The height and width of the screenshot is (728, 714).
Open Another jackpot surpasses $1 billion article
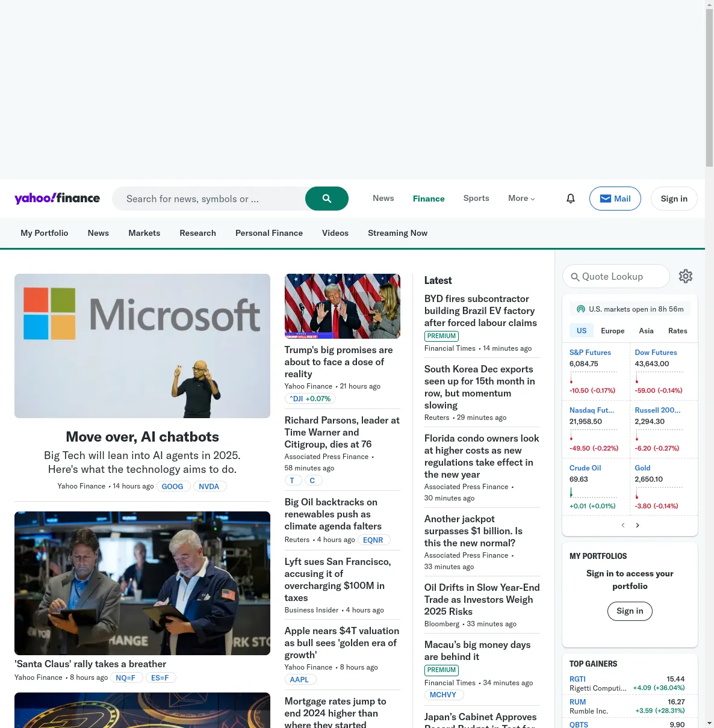pos(473,531)
